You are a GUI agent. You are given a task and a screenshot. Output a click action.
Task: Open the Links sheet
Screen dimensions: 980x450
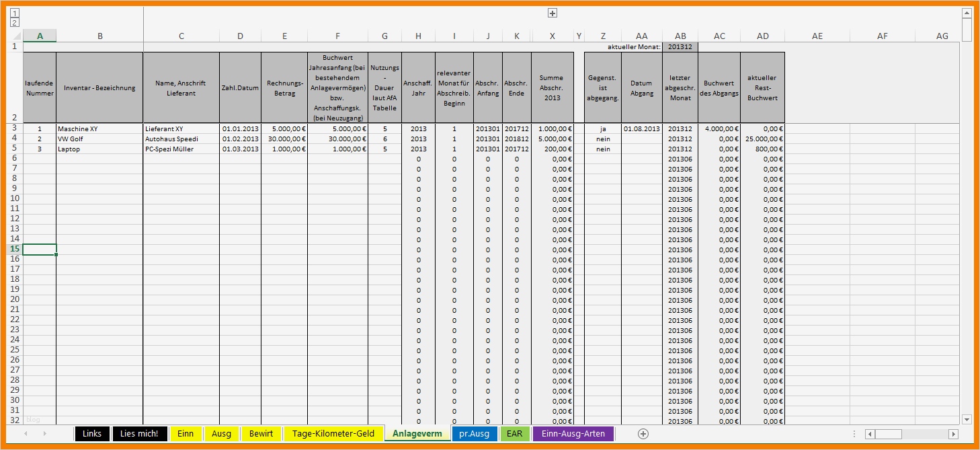(x=91, y=434)
